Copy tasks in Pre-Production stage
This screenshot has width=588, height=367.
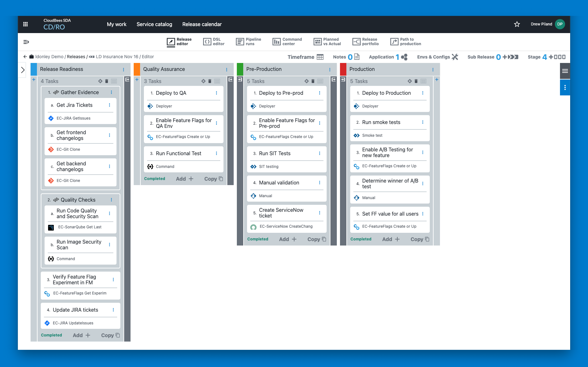tap(317, 239)
